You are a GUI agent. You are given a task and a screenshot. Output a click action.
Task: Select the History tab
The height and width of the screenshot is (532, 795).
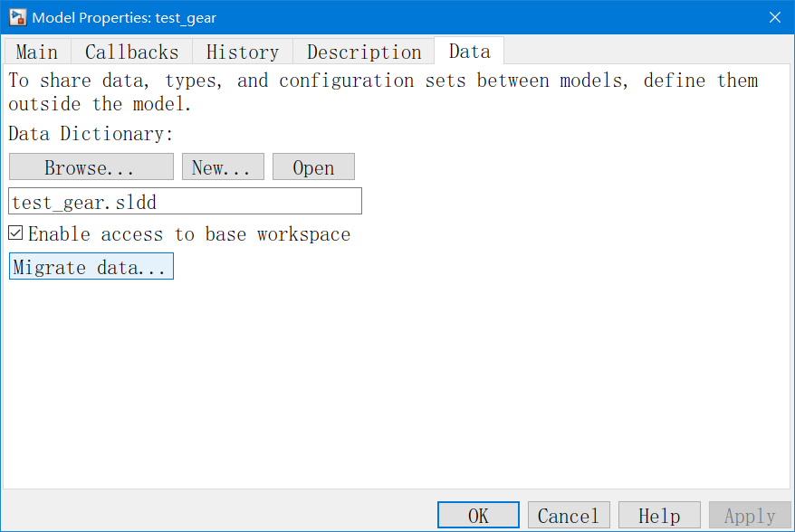point(243,52)
